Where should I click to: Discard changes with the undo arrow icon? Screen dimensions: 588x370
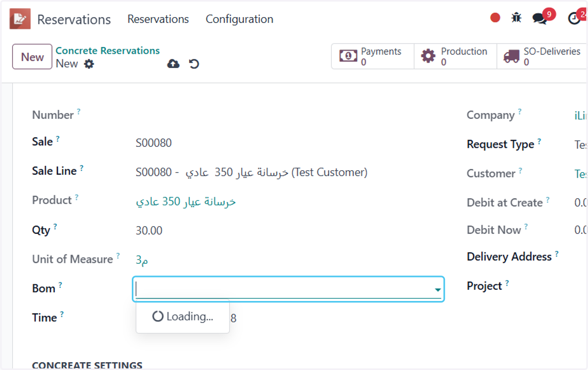click(194, 64)
